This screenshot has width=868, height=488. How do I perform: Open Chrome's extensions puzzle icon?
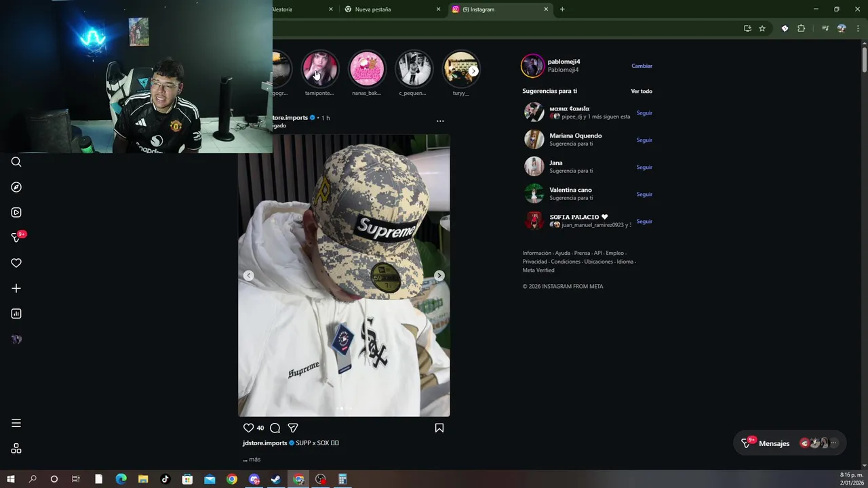point(801,28)
